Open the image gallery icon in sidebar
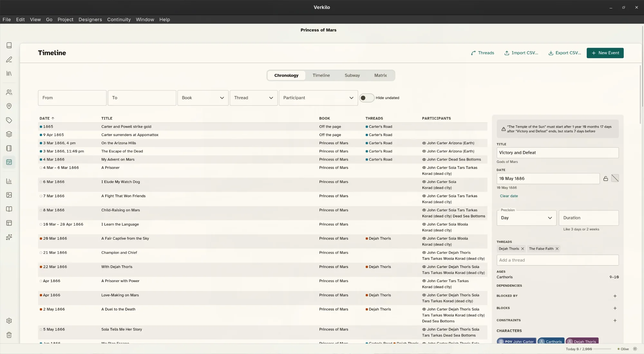 (9, 195)
